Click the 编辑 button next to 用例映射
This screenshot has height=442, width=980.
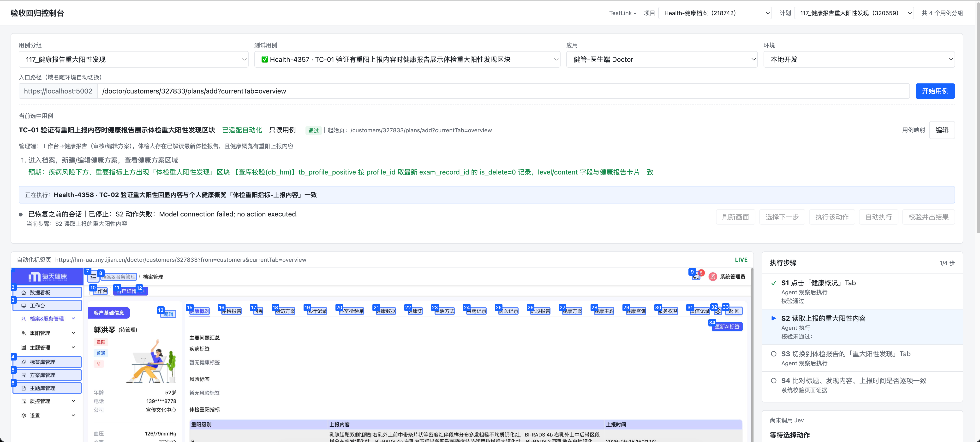click(942, 130)
